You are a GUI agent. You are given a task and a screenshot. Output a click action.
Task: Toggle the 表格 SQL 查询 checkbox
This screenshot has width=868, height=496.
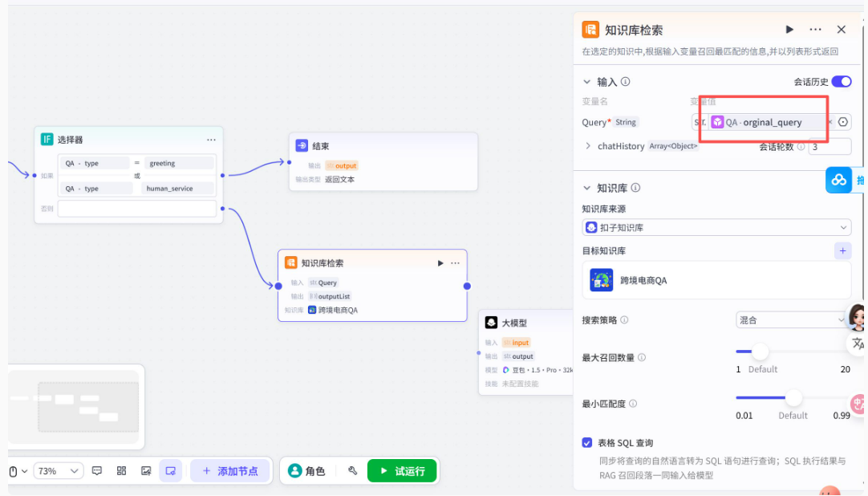(586, 443)
